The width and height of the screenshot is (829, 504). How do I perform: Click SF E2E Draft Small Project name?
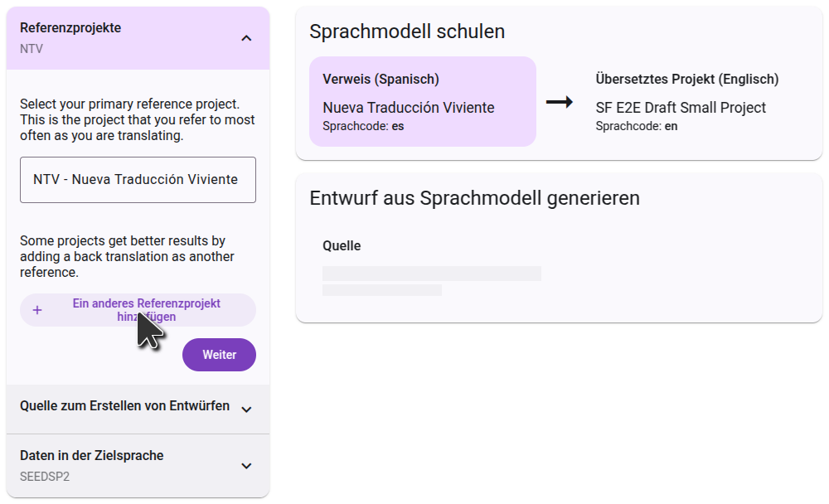click(x=681, y=108)
